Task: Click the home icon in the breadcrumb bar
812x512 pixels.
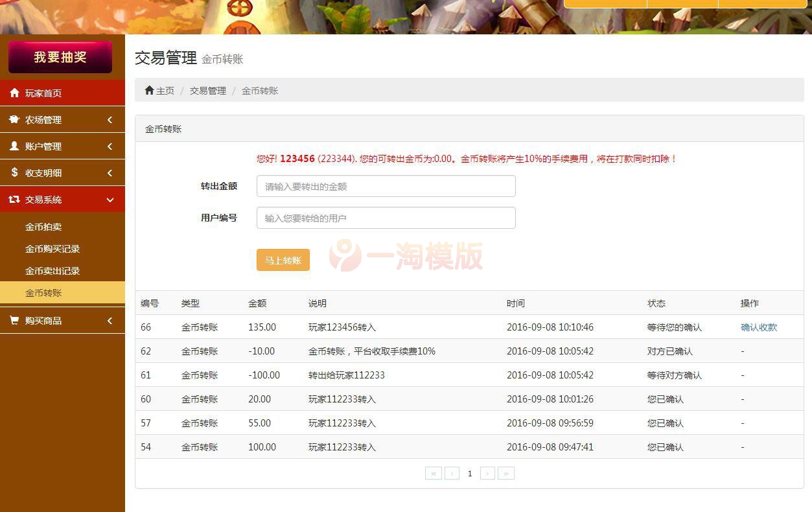Action: tap(148, 90)
